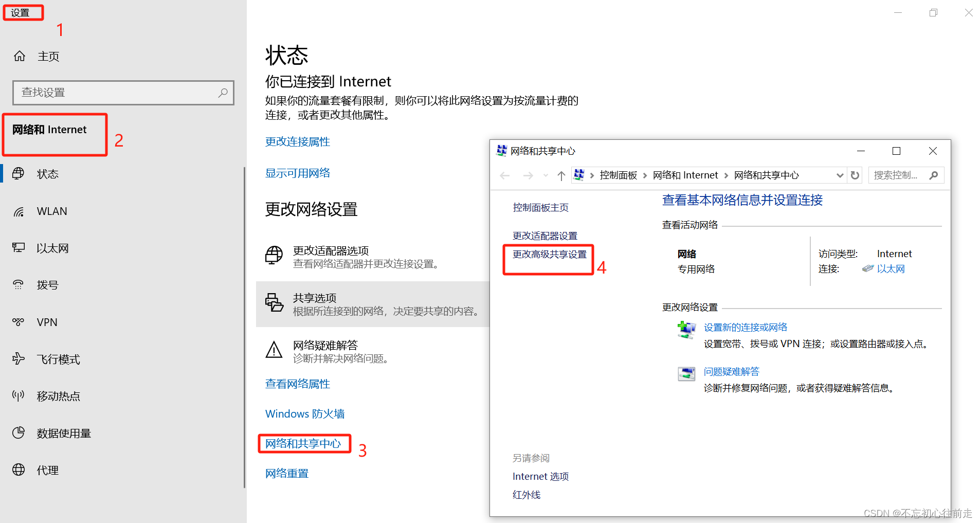The width and height of the screenshot is (980, 523).
Task: Click 显示可用网络 link
Action: tap(298, 173)
